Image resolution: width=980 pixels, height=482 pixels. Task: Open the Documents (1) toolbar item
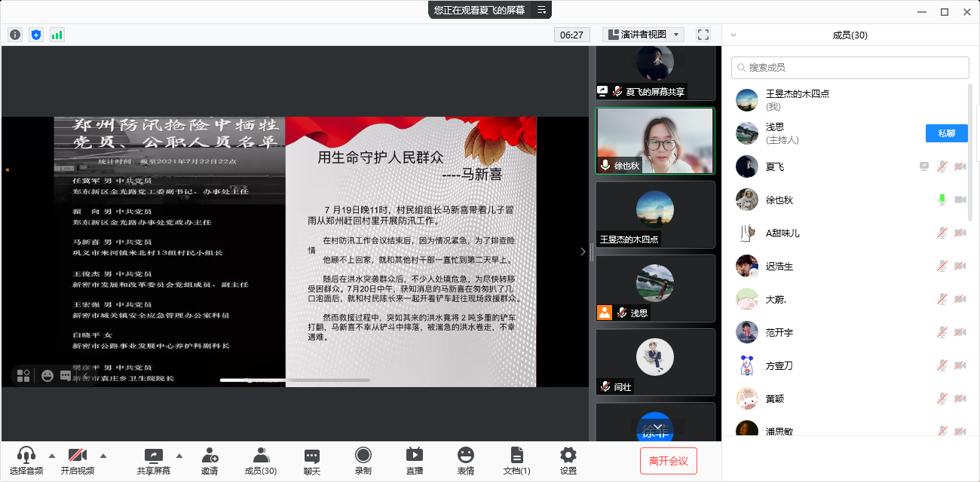[x=516, y=460]
